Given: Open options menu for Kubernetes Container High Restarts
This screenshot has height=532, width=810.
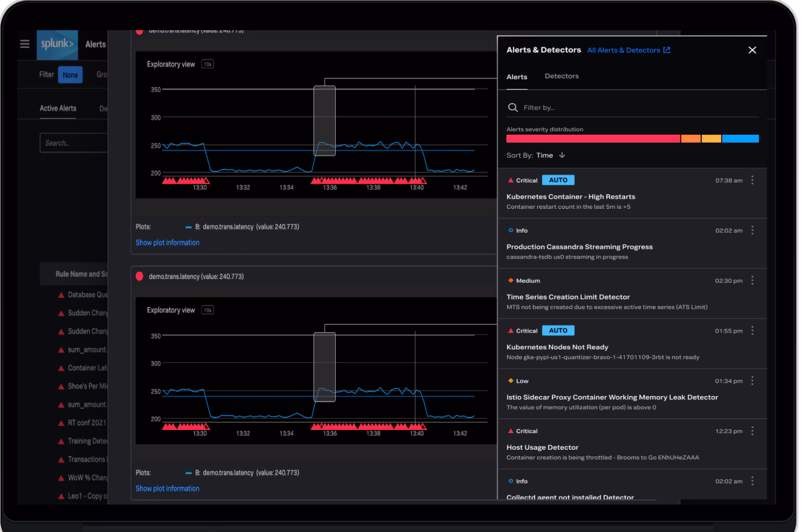Looking at the screenshot, I should pyautogui.click(x=752, y=180).
